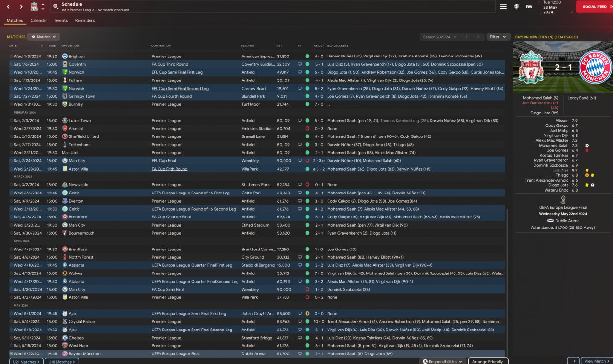Click the draw indicator on Ajax first leg

[x=307, y=314]
